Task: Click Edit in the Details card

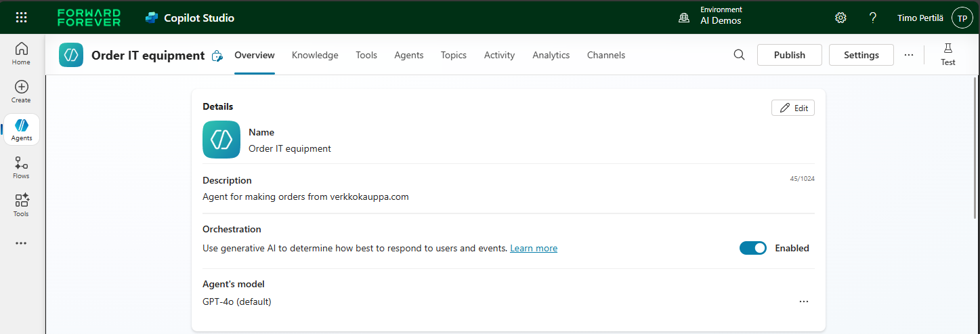Action: click(793, 108)
